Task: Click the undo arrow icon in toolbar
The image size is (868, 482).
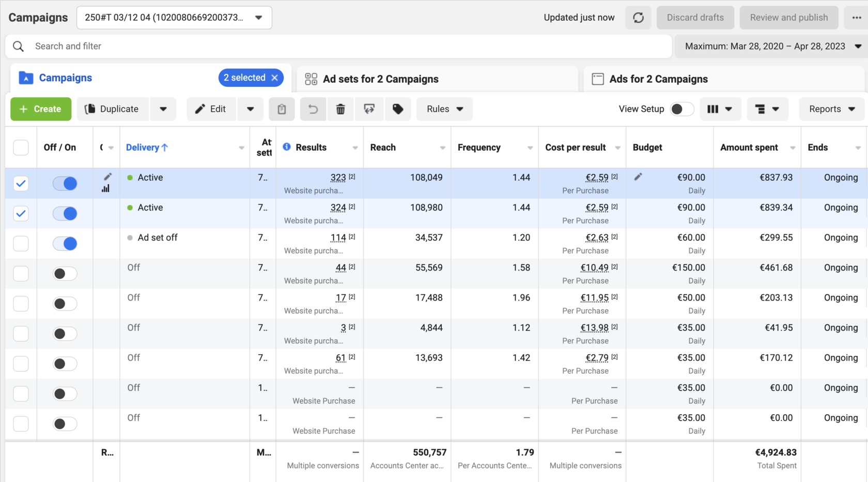Action: coord(313,109)
